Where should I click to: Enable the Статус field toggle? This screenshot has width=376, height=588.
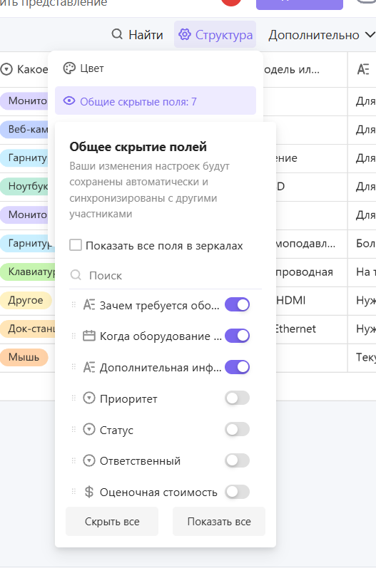237,429
